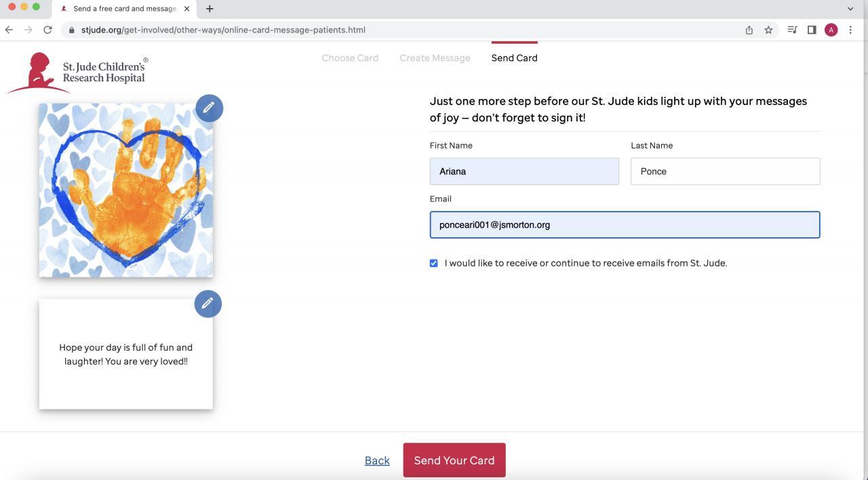Viewport: 868px width, 480px height.
Task: Click the pencil edit icon on message card
Action: (208, 304)
